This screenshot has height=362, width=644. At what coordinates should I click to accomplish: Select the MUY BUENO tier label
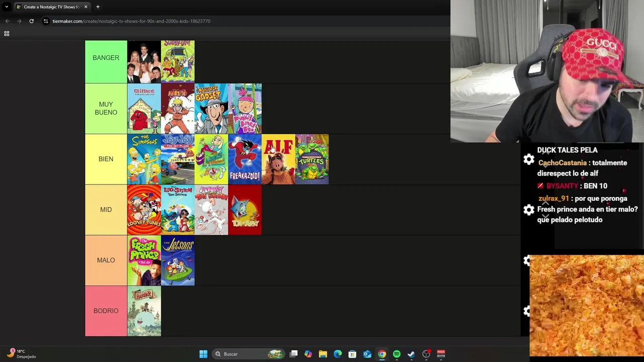(x=106, y=109)
